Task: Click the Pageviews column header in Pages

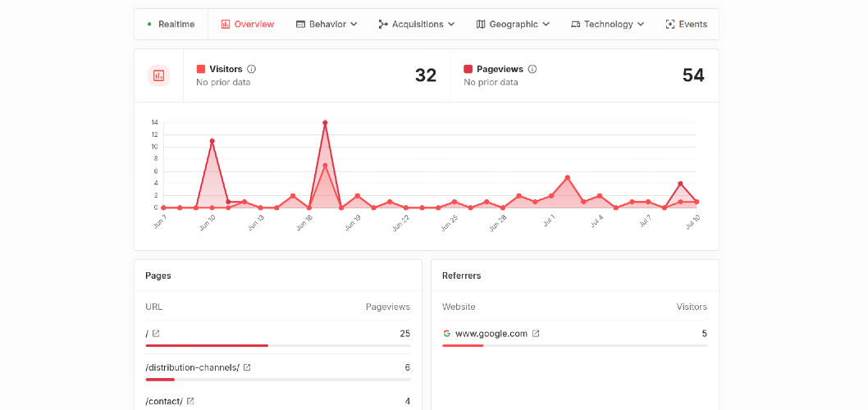Action: click(388, 307)
